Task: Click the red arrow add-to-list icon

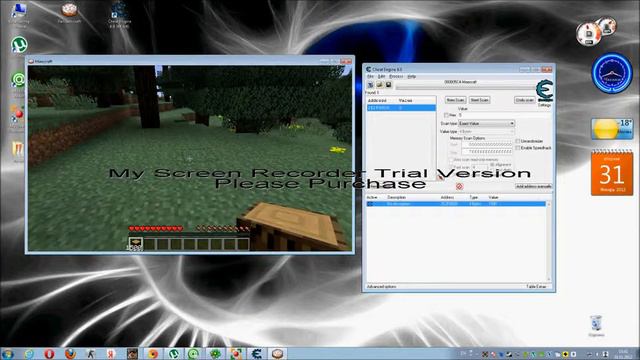Action: pyautogui.click(x=440, y=177)
